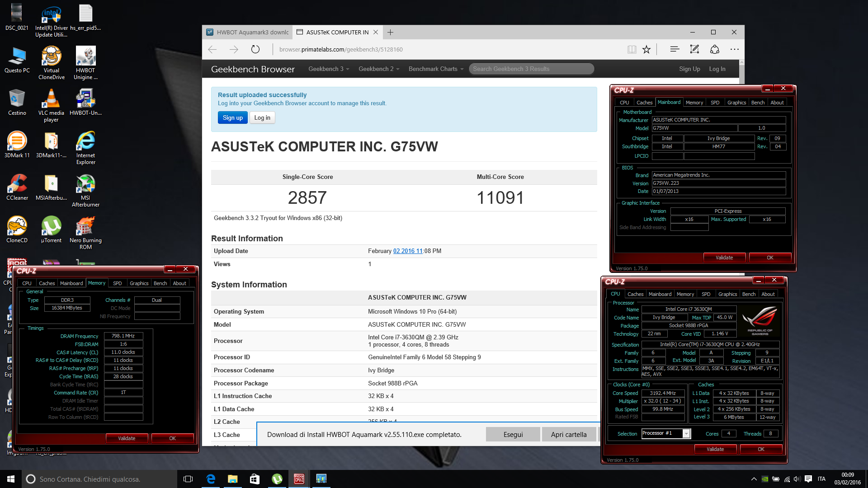This screenshot has width=868, height=488.
Task: Click the Edge refresh page icon
Action: (x=255, y=49)
